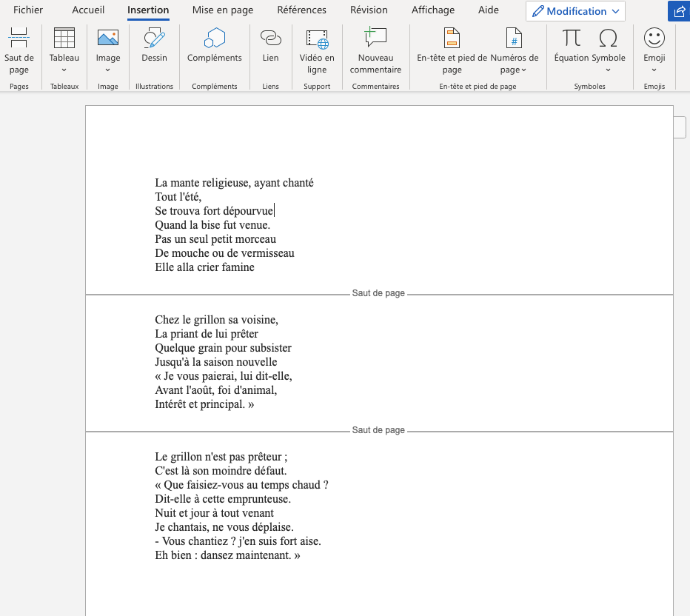Open the Modification mode dropdown
Image resolution: width=690 pixels, height=616 pixels.
click(575, 11)
